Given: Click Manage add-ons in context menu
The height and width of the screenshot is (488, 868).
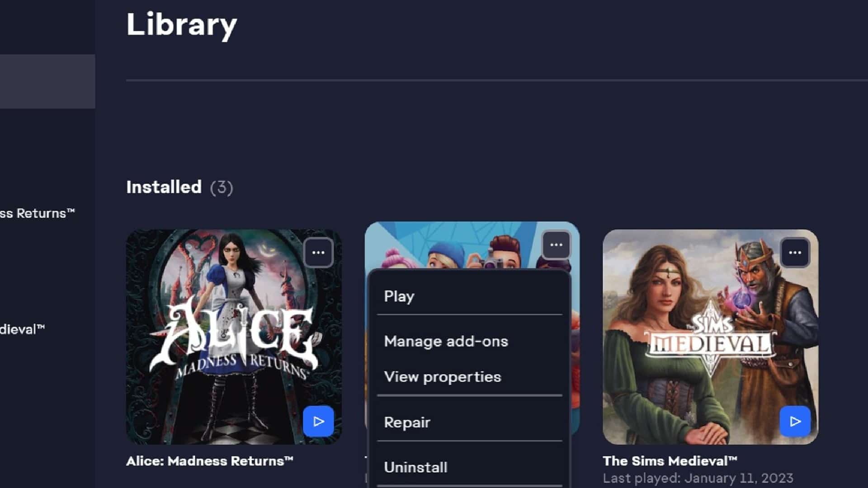Looking at the screenshot, I should pyautogui.click(x=446, y=341).
